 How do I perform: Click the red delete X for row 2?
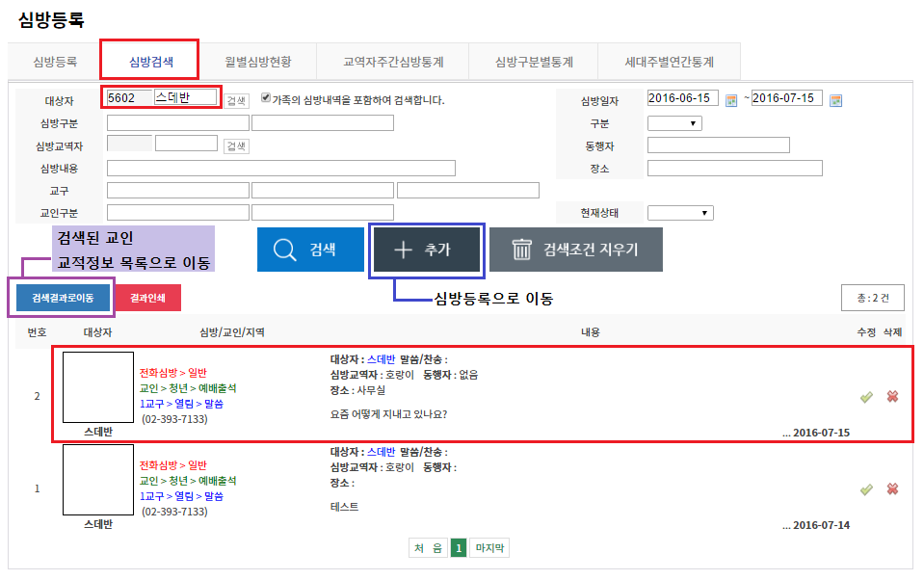coord(893,397)
